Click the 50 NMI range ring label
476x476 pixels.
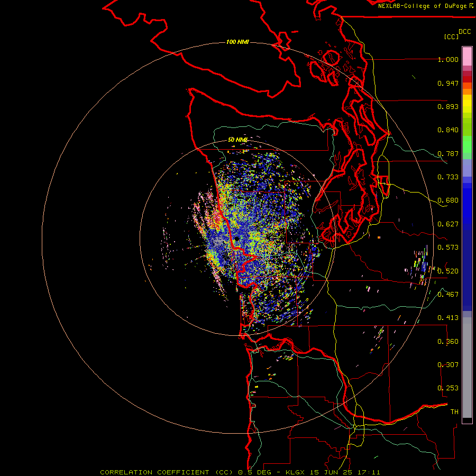(x=237, y=140)
